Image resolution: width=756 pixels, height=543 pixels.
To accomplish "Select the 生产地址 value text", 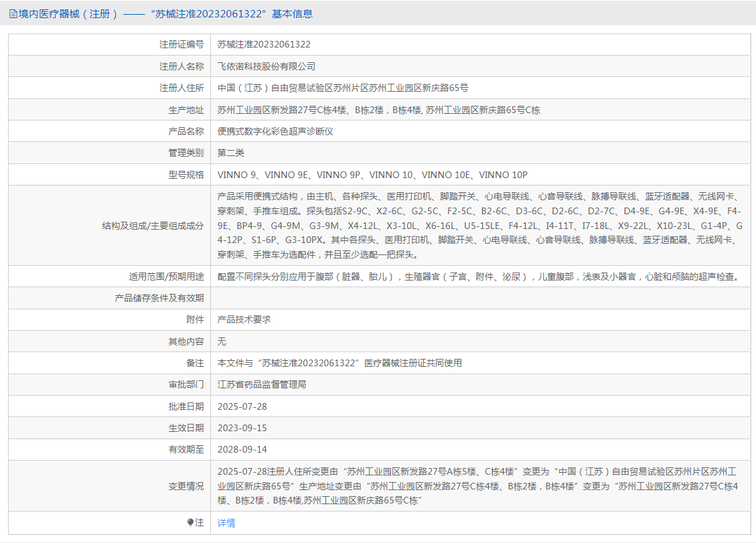I will 378,110.
